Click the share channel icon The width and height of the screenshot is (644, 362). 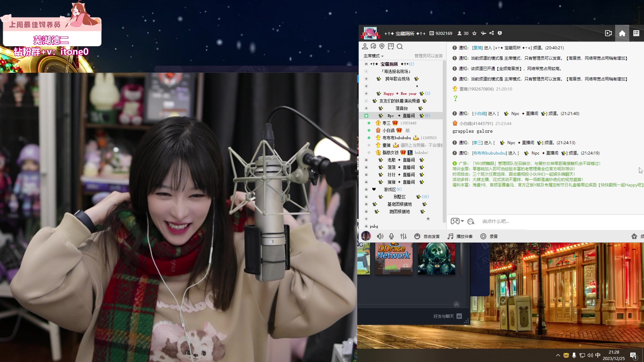click(x=492, y=33)
